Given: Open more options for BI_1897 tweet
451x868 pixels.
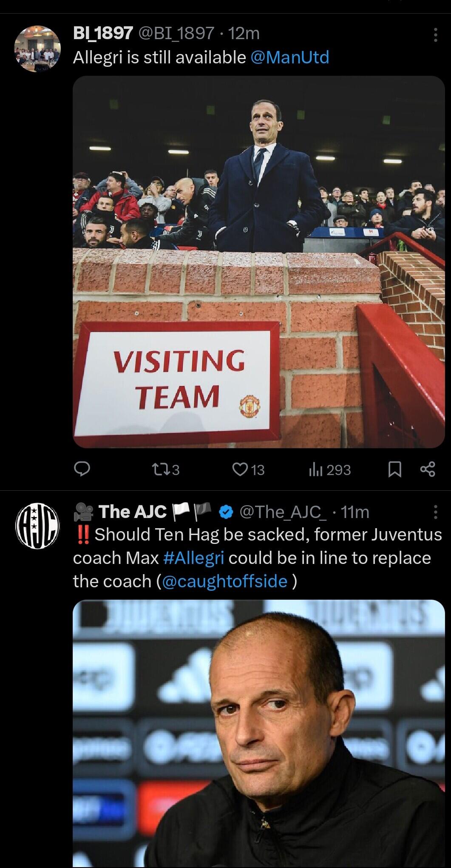Looking at the screenshot, I should [x=435, y=34].
